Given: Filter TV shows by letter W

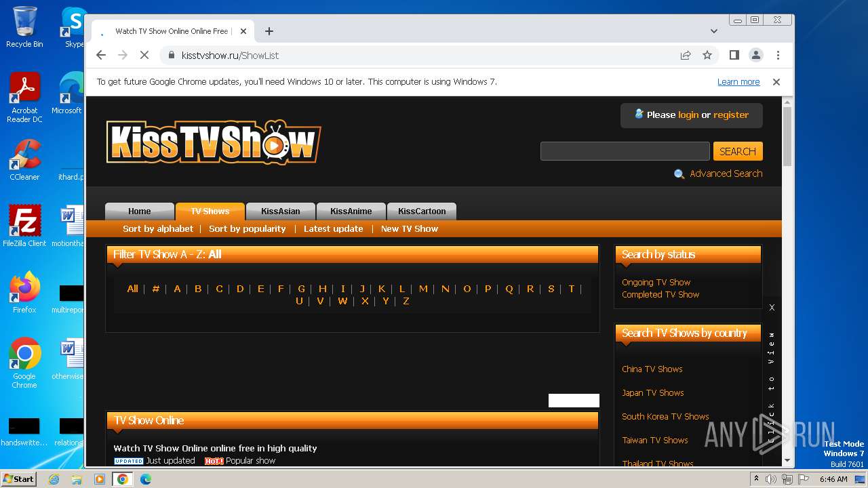Looking at the screenshot, I should [x=342, y=301].
